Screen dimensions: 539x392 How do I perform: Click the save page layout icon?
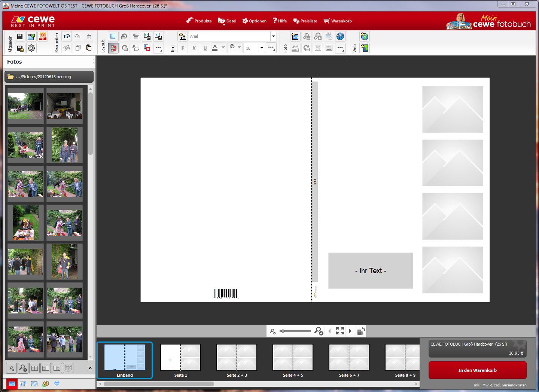point(158,37)
